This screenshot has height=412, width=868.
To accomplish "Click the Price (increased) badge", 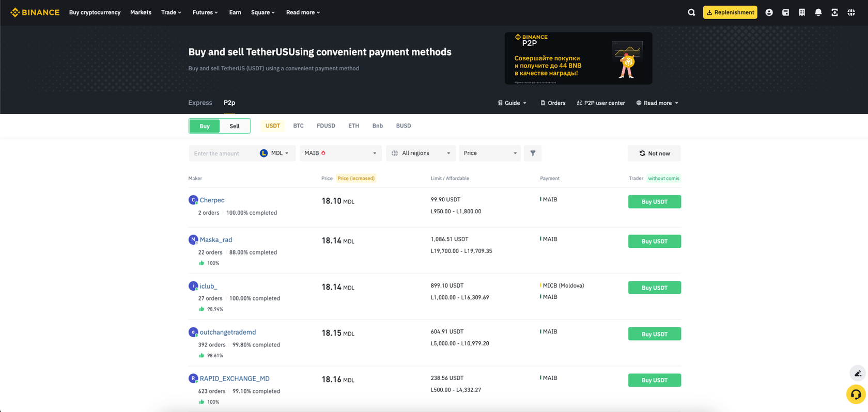I will [x=356, y=179].
